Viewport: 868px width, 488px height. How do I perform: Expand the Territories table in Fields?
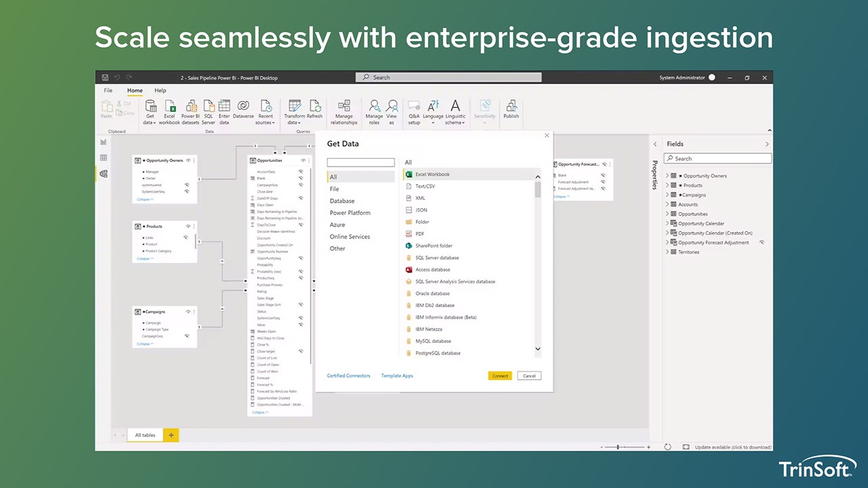click(x=667, y=251)
